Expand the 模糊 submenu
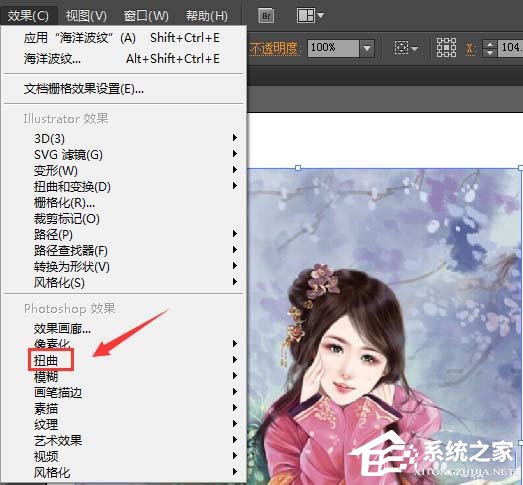Viewport: 523px width, 485px height. point(122,376)
